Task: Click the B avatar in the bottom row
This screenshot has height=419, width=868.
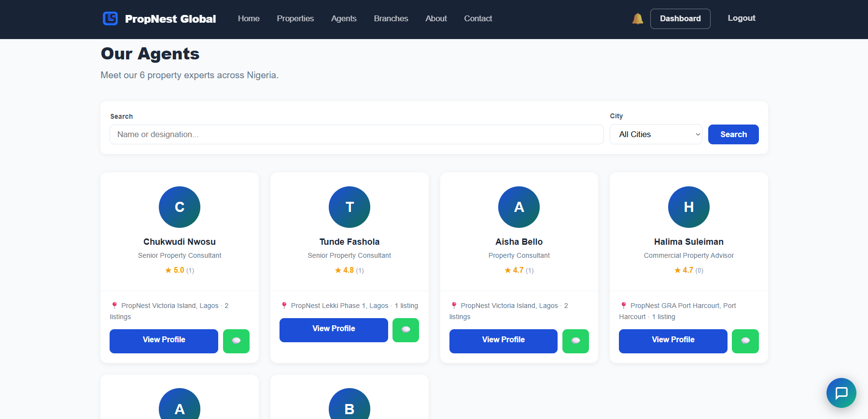Action: pos(350,404)
